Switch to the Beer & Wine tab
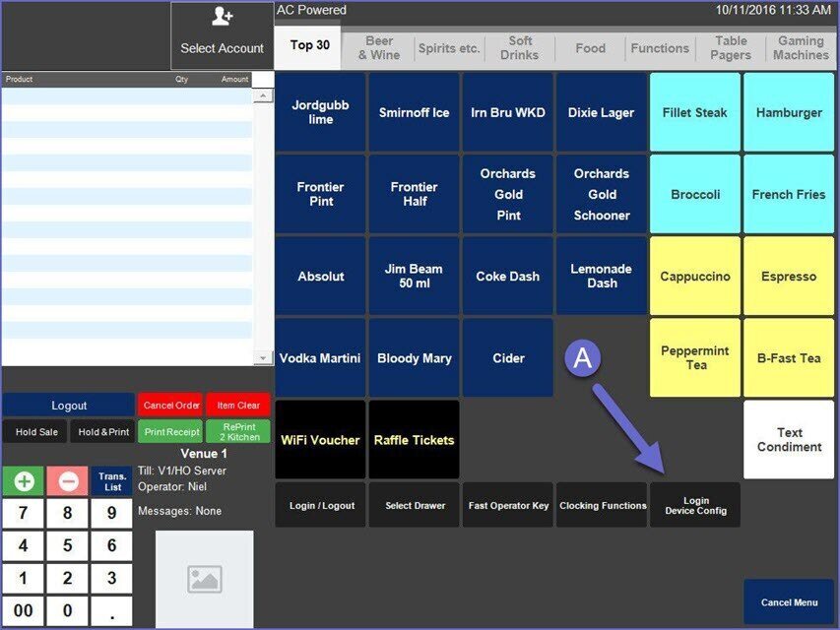The width and height of the screenshot is (840, 630). pos(379,48)
